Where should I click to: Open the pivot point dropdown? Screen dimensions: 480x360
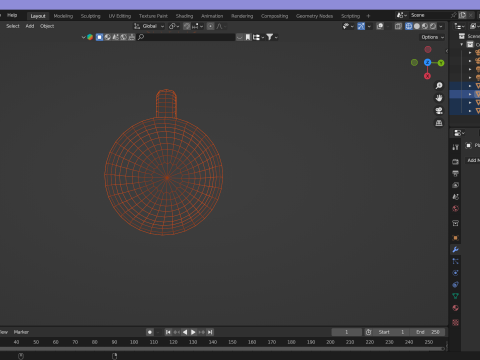(174, 26)
